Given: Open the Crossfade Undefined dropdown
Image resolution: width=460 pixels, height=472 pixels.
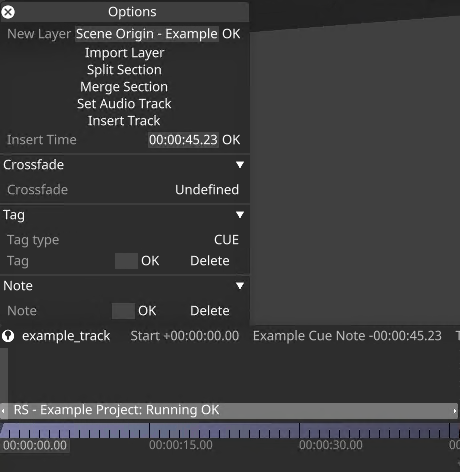Looking at the screenshot, I should (207, 190).
